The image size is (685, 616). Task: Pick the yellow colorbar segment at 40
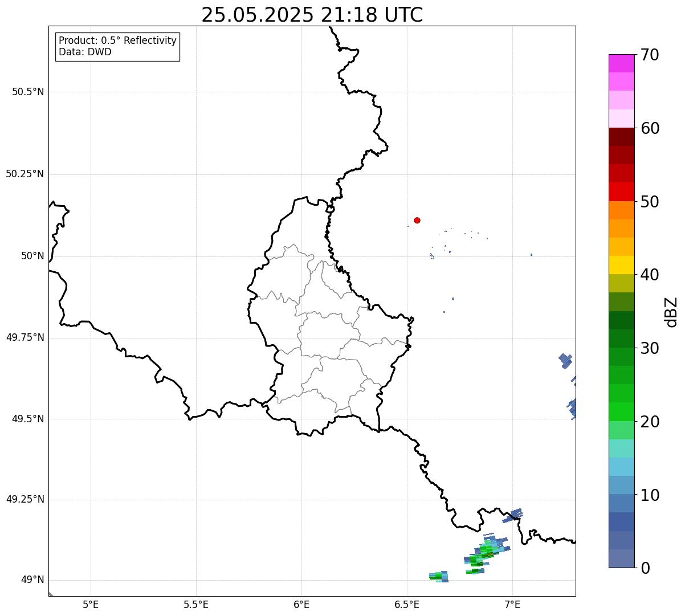(x=621, y=266)
